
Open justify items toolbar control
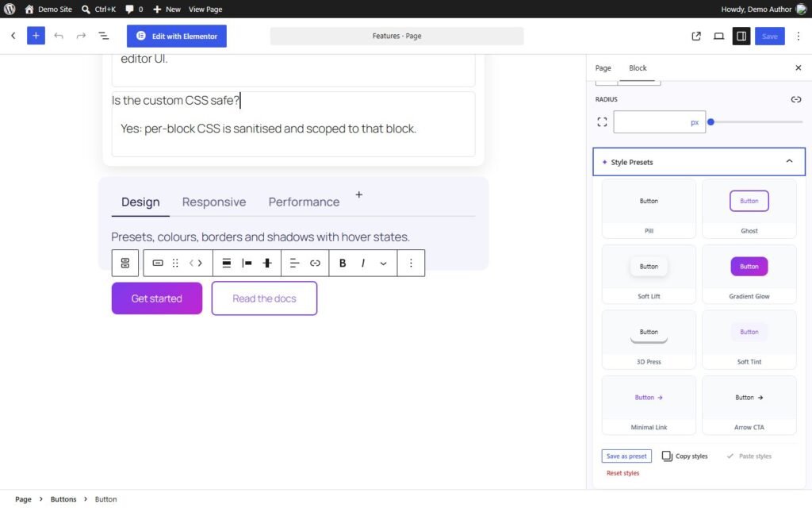(x=226, y=263)
